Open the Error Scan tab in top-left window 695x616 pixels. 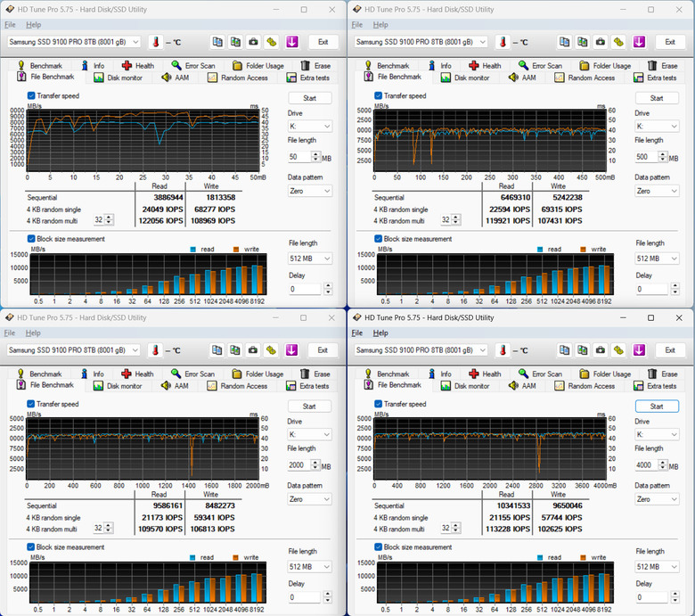[193, 66]
